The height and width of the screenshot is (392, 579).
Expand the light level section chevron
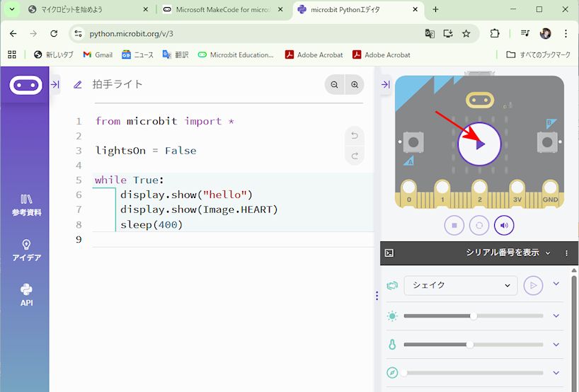(x=556, y=316)
